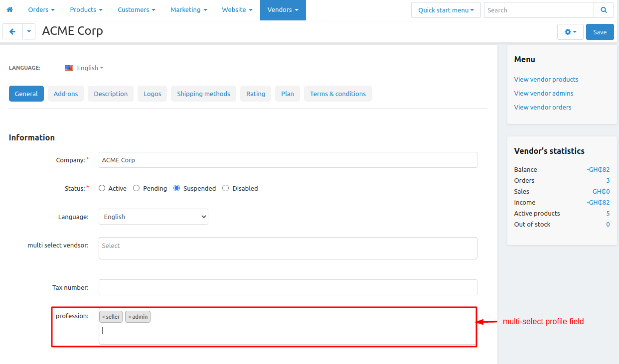Click the flag icon beside English
Image resolution: width=619 pixels, height=364 pixels.
(x=69, y=68)
